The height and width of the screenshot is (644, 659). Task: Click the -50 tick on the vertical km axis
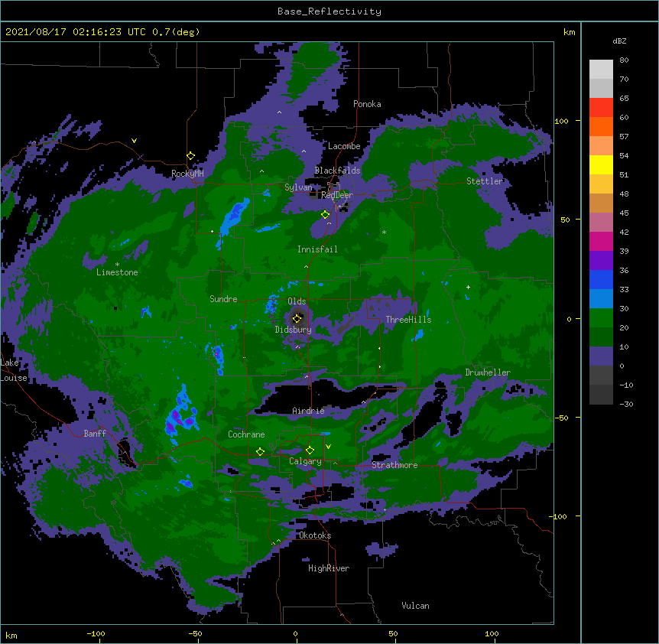pyautogui.click(x=561, y=418)
